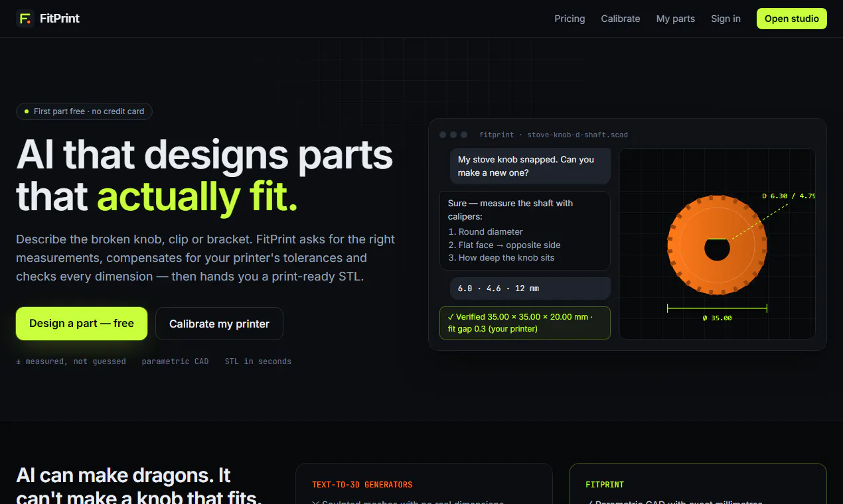The image size is (843, 504).
Task: Click 'Flat face → opposite side' list item
Action: pos(504,245)
